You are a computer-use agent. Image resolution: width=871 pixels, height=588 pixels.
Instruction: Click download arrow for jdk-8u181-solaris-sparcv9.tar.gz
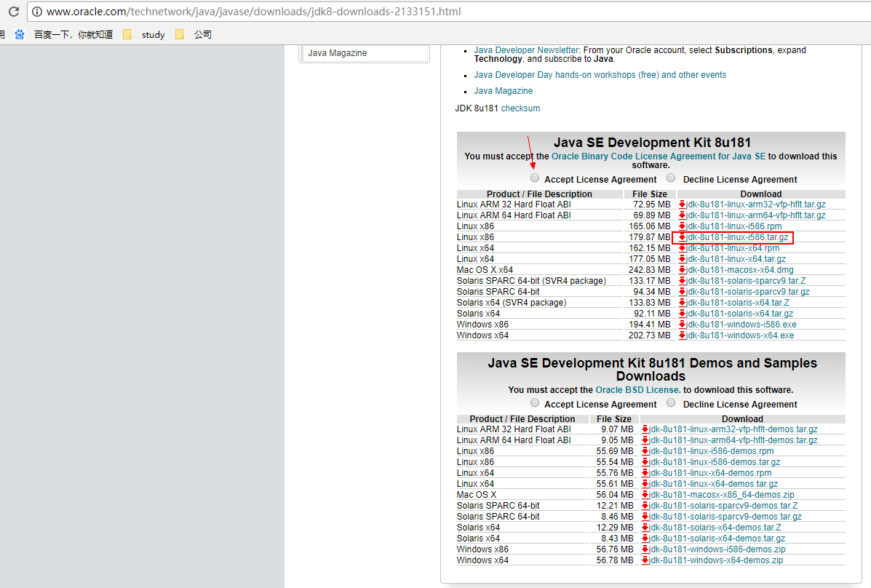[682, 292]
